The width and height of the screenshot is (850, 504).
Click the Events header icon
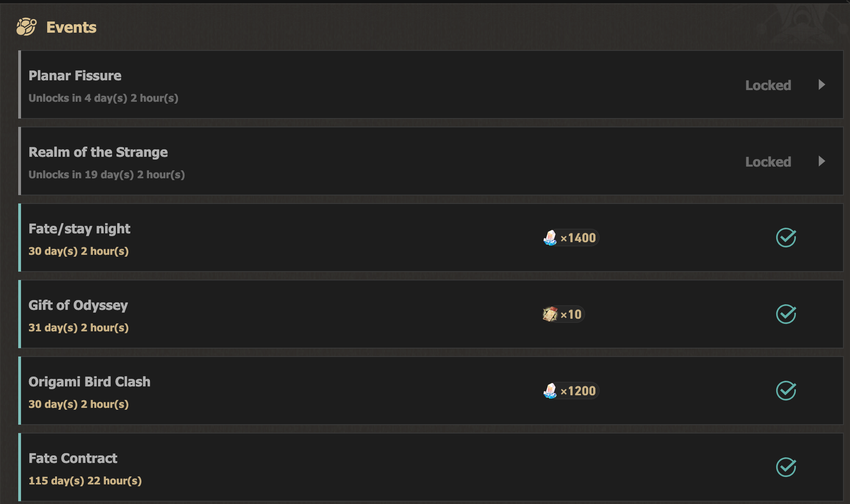click(26, 27)
